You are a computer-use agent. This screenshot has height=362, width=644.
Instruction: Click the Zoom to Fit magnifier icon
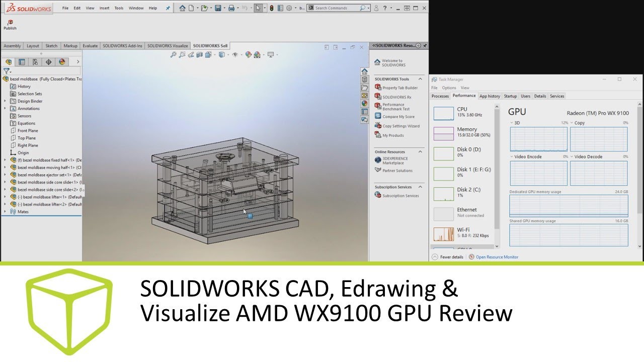[x=173, y=55]
